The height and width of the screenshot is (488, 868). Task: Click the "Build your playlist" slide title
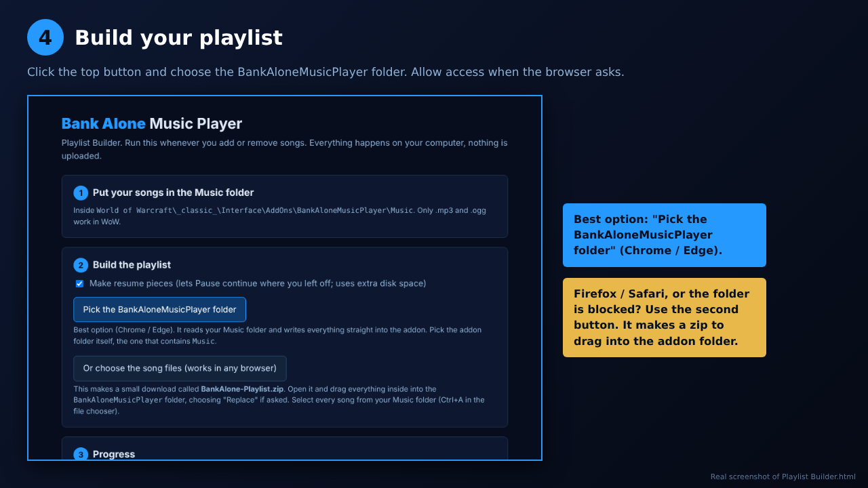click(x=178, y=38)
